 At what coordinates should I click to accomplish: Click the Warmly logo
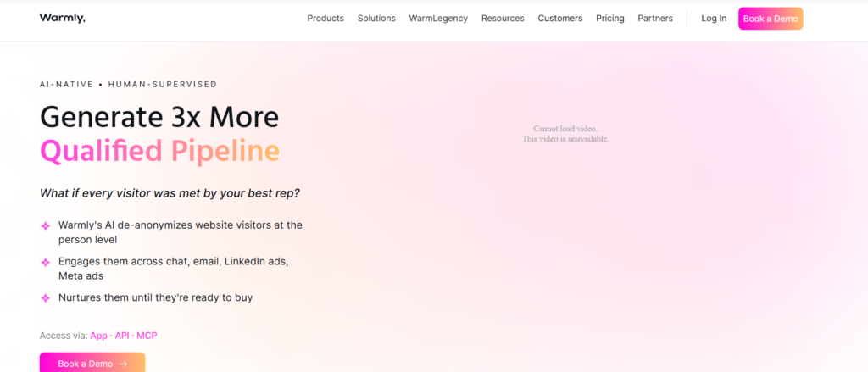(x=62, y=19)
